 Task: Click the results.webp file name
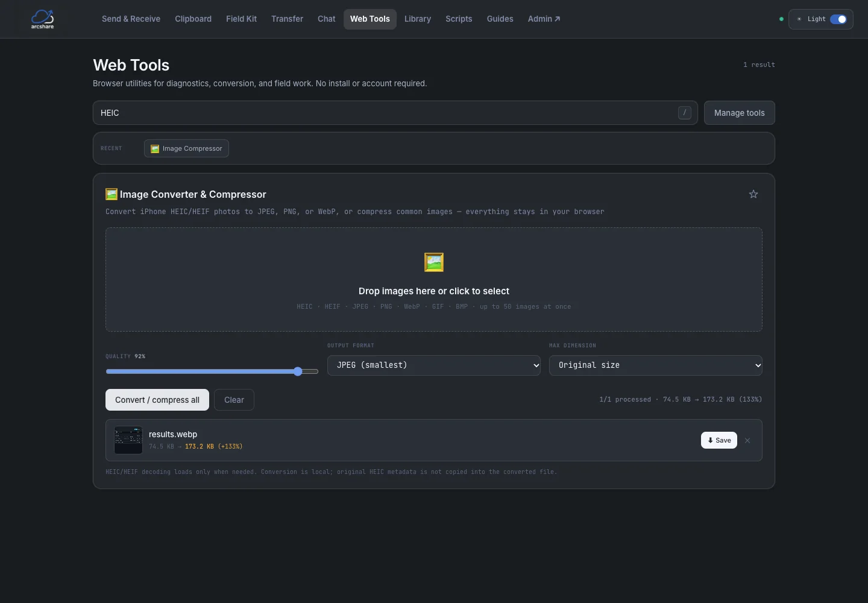pyautogui.click(x=173, y=434)
